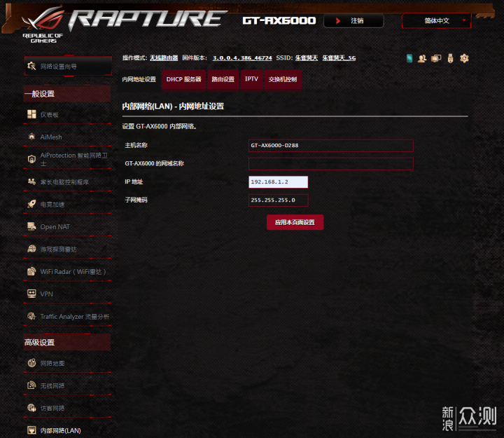Select the 电竞加速 rocket icon
This screenshot has height=438, width=504.
click(31, 204)
